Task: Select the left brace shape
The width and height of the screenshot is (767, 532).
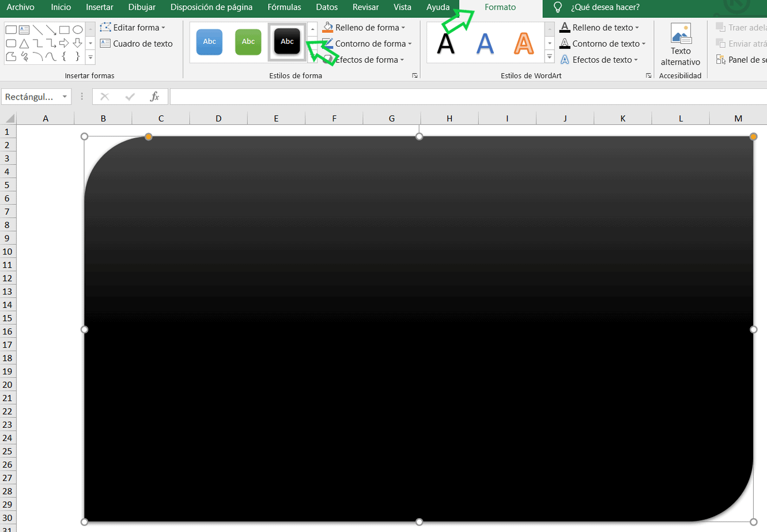Action: click(x=64, y=56)
